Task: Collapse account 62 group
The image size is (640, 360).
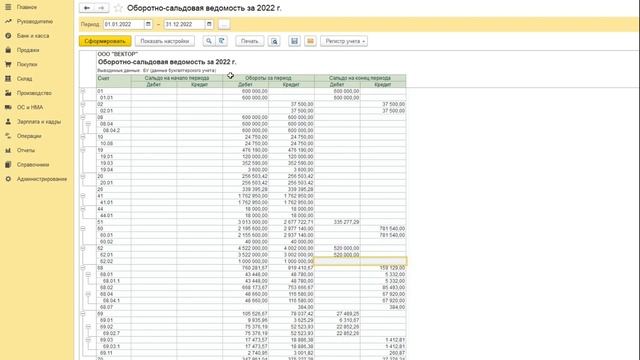Action: coord(83,248)
